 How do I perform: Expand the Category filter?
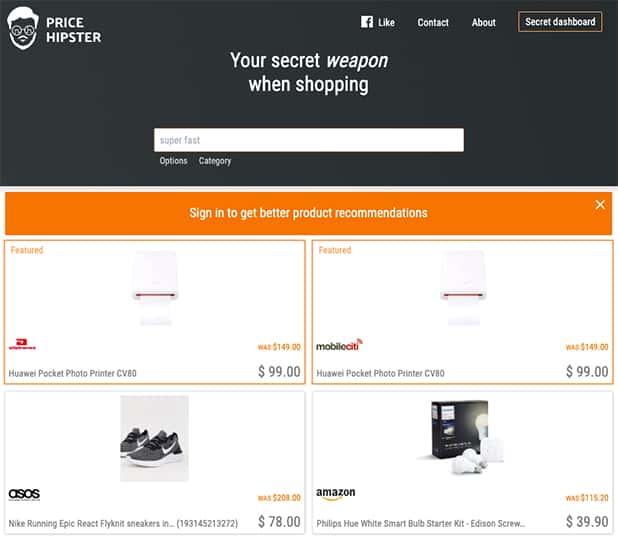[x=215, y=161]
